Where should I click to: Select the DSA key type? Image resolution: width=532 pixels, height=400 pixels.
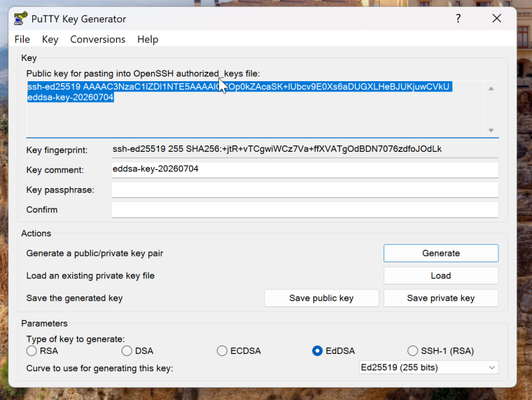coord(127,351)
